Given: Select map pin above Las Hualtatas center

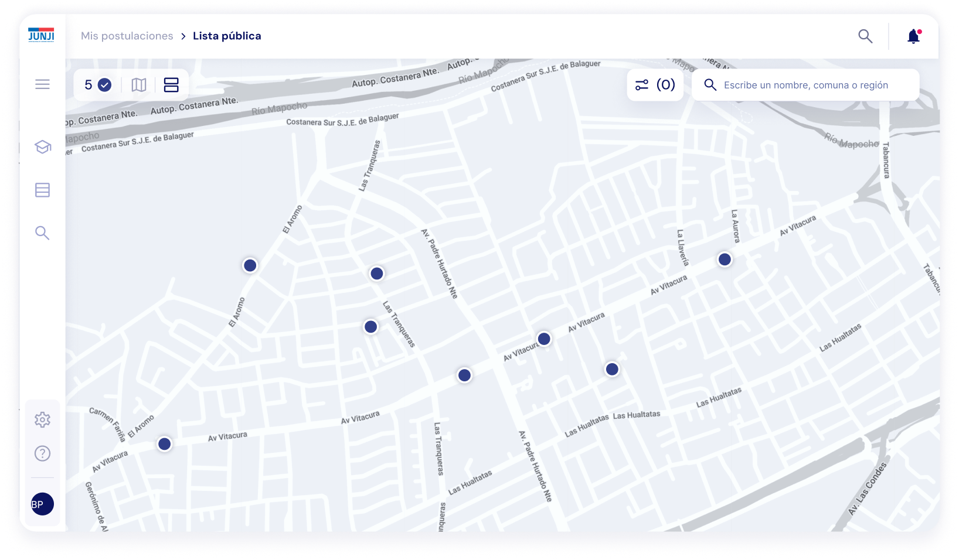Looking at the screenshot, I should pyautogui.click(x=612, y=369).
